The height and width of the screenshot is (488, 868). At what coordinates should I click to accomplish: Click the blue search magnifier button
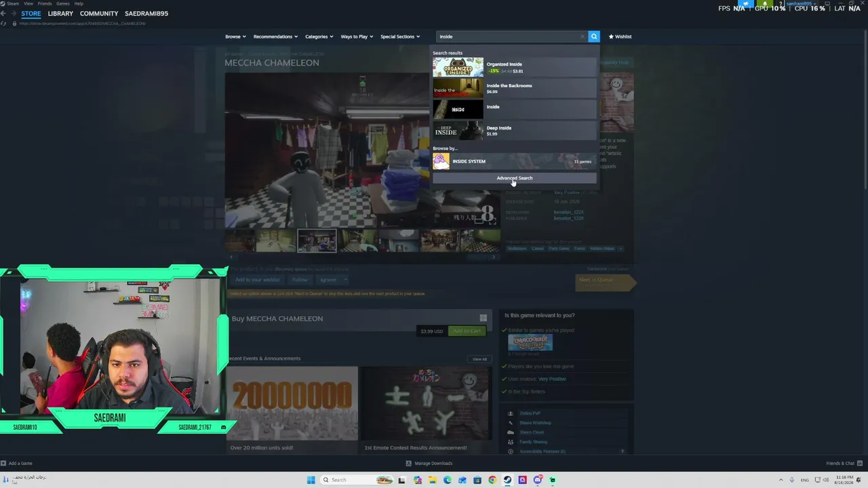pyautogui.click(x=594, y=37)
